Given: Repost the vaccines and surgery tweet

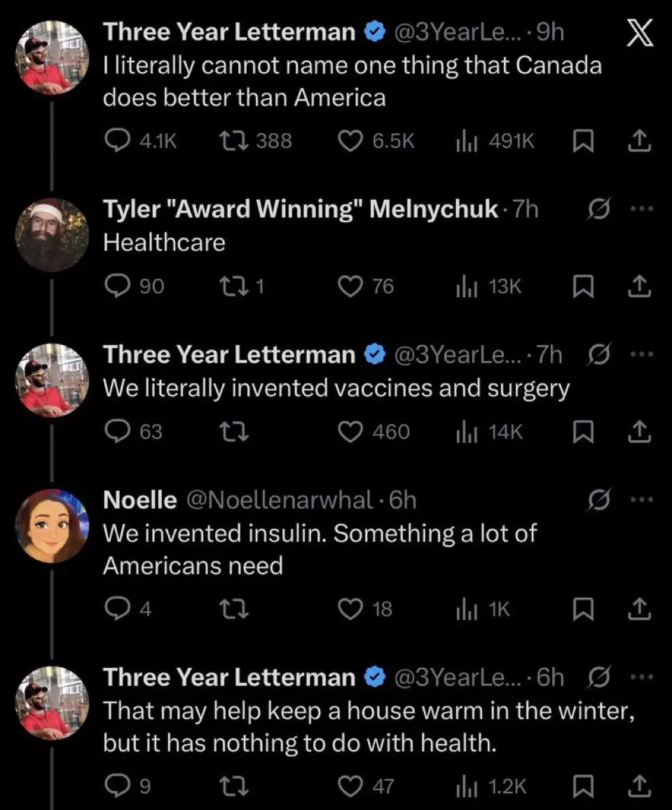Looking at the screenshot, I should click(x=231, y=432).
